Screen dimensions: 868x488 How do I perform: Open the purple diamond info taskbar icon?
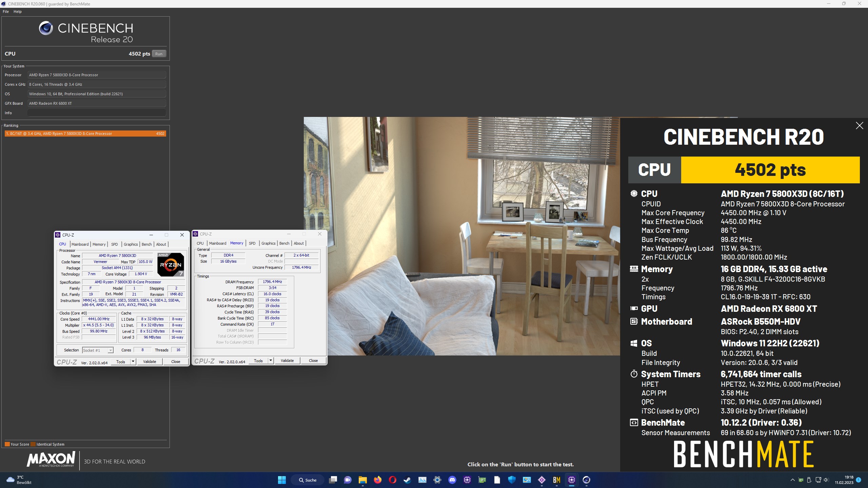pyautogui.click(x=542, y=480)
